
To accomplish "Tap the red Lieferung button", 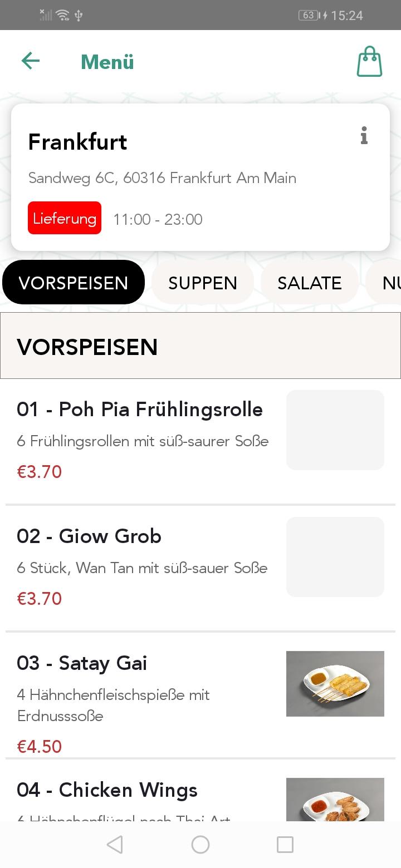I will [x=65, y=218].
